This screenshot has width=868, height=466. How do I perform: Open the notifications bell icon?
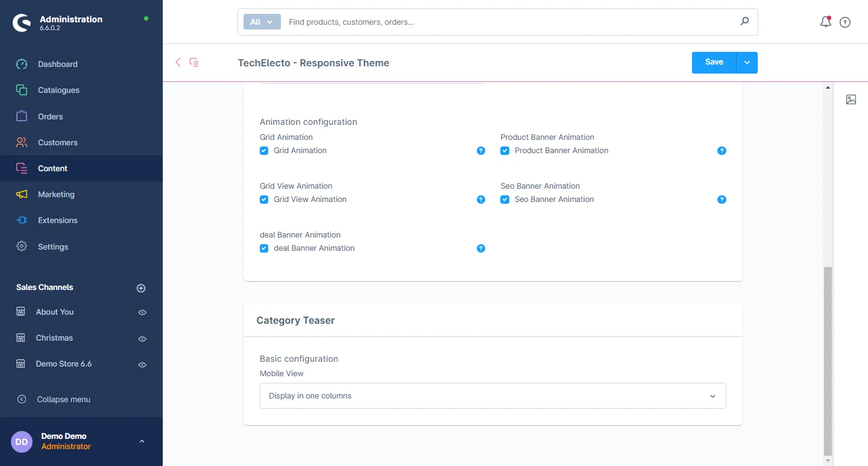825,22
